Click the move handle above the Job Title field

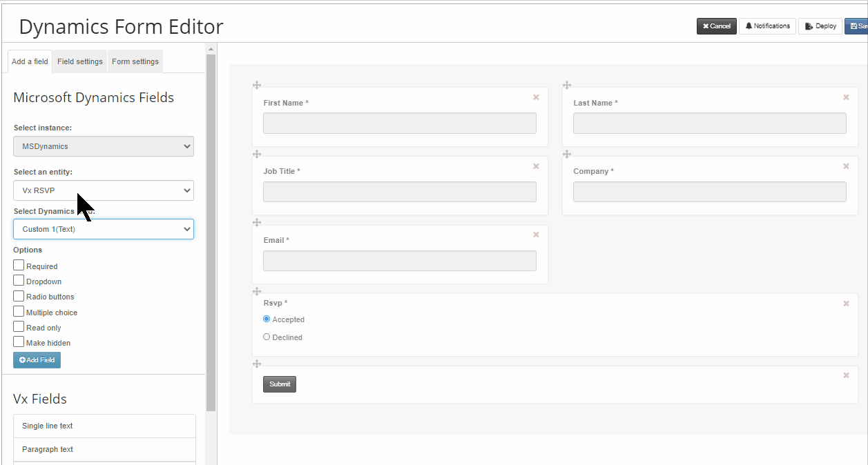(x=257, y=154)
